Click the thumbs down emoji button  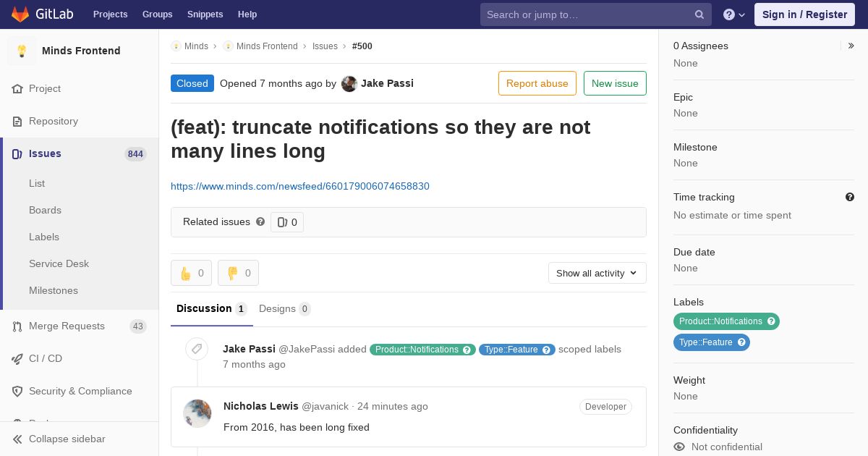tap(238, 273)
